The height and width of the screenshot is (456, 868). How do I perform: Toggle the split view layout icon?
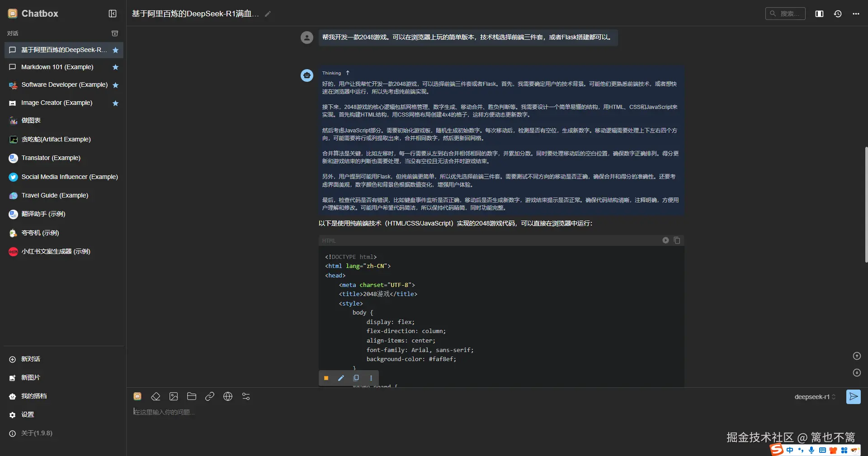point(819,14)
